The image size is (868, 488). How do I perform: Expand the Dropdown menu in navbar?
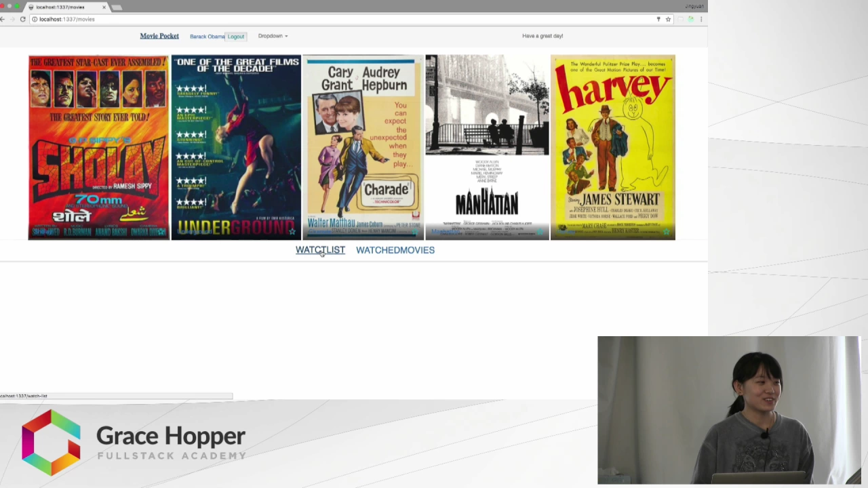coord(273,36)
